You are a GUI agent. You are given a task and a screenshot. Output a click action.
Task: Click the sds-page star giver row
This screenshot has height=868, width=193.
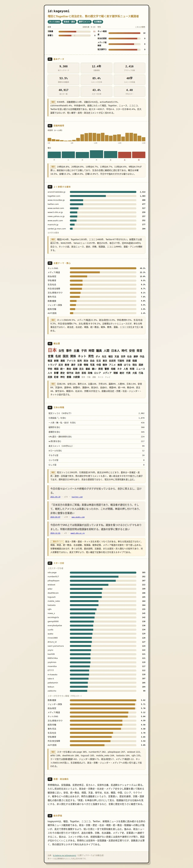[96, 573]
